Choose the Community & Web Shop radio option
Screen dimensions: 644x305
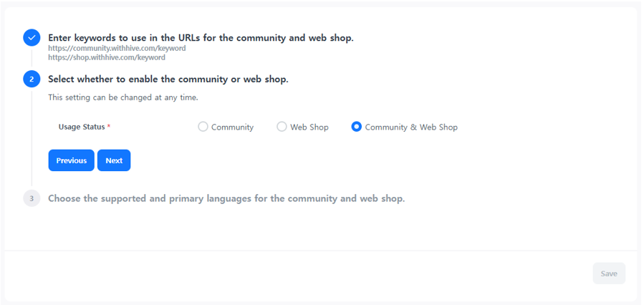(356, 127)
